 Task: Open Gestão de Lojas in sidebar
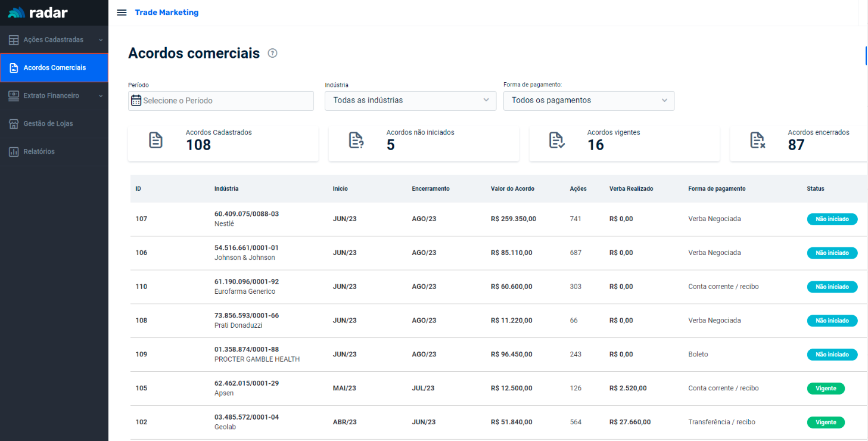click(48, 123)
